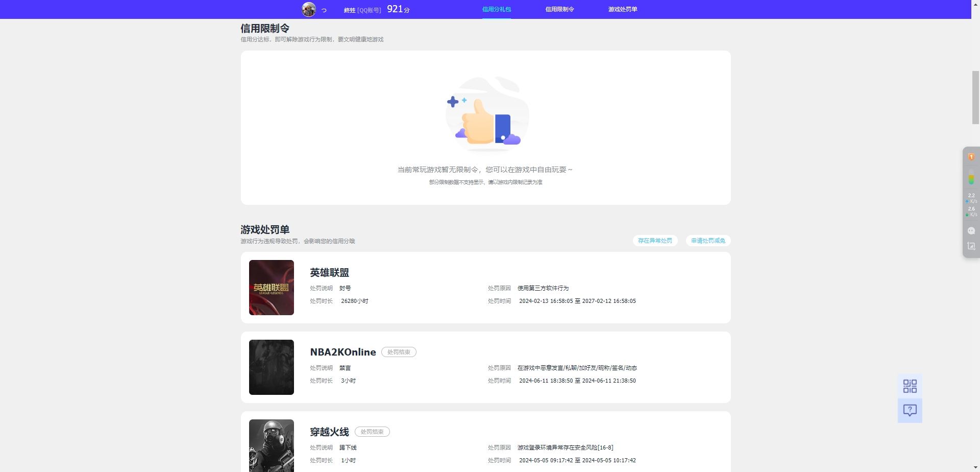Click the 处罚结束 badge next to NBA2KOnline
980x472 pixels.
pos(399,352)
